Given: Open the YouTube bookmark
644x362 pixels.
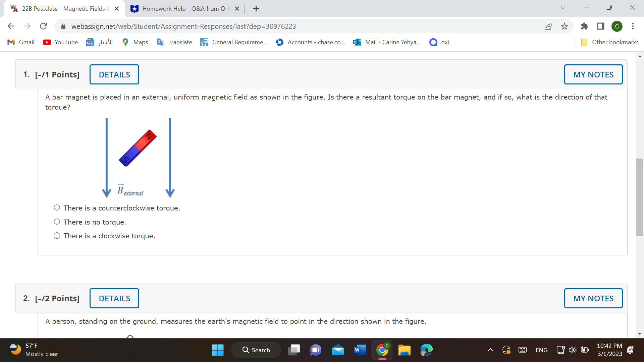Looking at the screenshot, I should click(x=60, y=42).
